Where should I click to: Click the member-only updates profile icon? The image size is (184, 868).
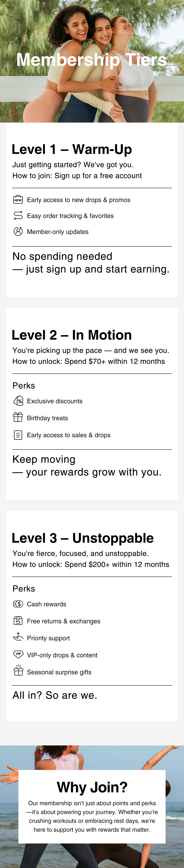[18, 232]
